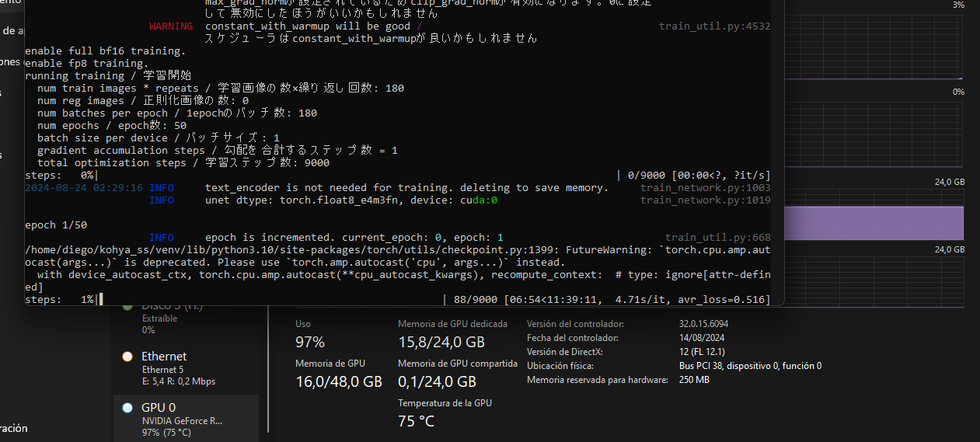Viewport: 980px width, 442px height.
Task: Click the Ethernet circle icon in Task Manager
Action: pos(127,357)
